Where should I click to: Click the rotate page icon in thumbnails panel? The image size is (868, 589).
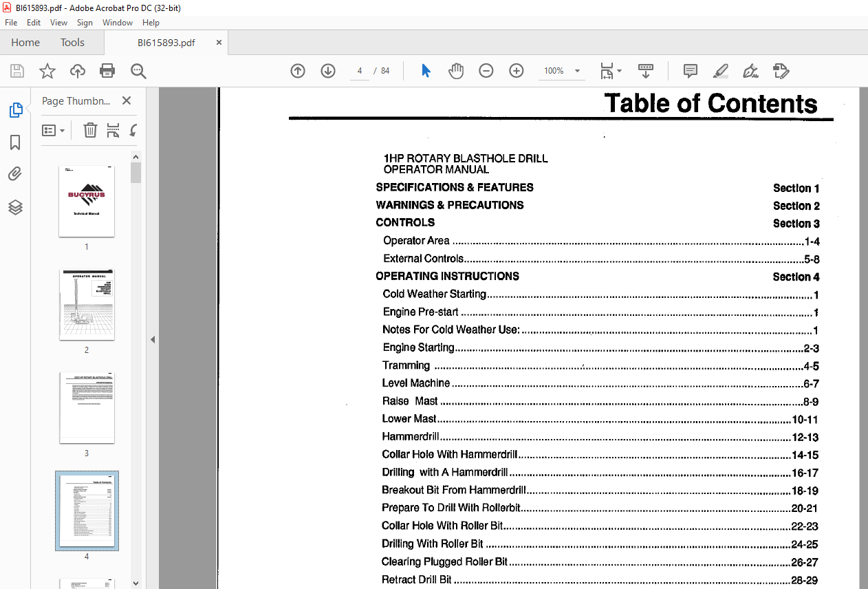pyautogui.click(x=133, y=130)
